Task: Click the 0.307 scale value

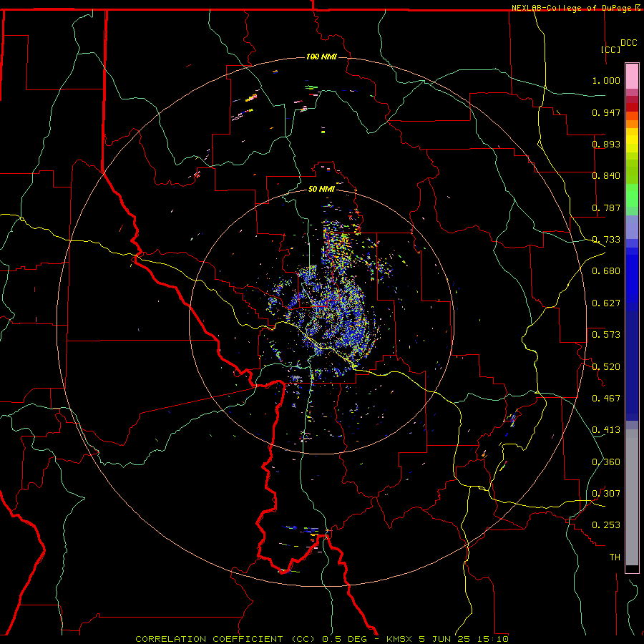Action: pyautogui.click(x=606, y=494)
